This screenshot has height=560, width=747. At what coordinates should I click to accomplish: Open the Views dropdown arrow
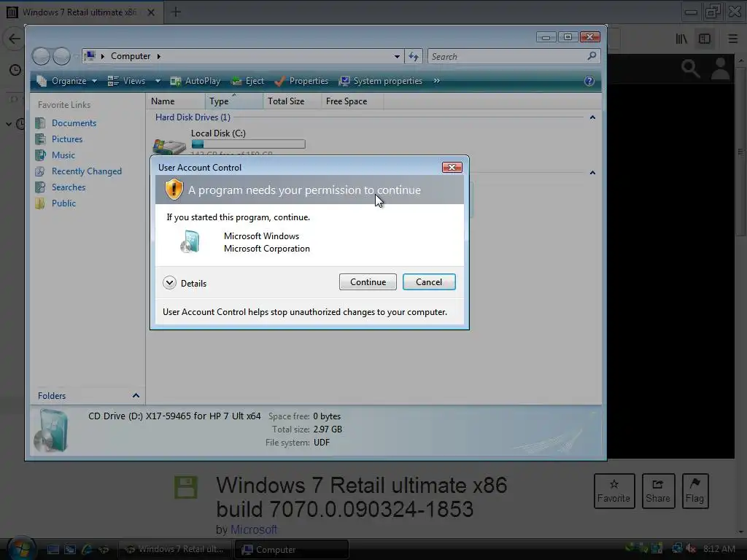tap(158, 81)
